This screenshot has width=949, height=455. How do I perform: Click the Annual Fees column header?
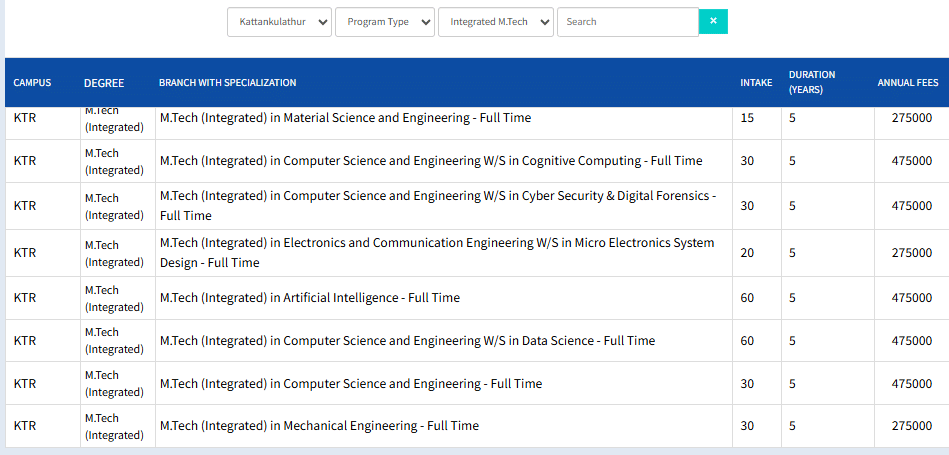pyautogui.click(x=908, y=83)
